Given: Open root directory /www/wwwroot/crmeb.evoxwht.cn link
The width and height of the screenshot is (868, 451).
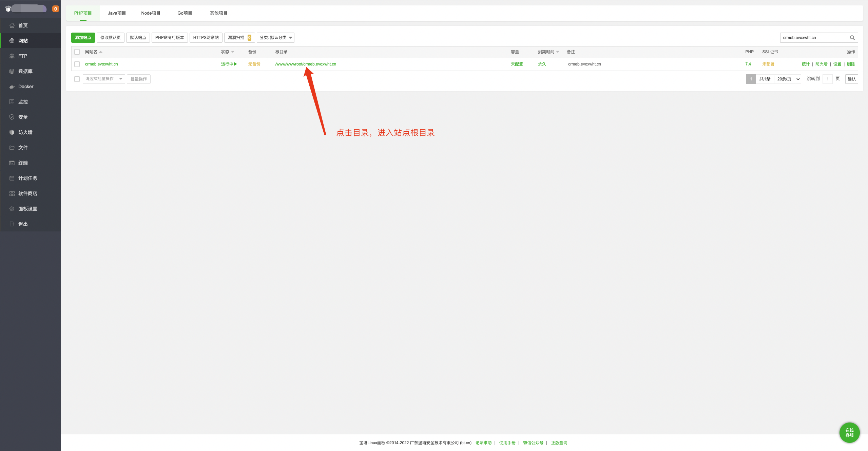Looking at the screenshot, I should [x=306, y=64].
